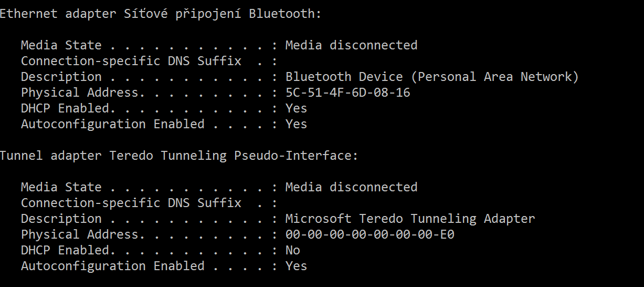Click the Tunnel adapter Teredo heading line

[x=178, y=156]
